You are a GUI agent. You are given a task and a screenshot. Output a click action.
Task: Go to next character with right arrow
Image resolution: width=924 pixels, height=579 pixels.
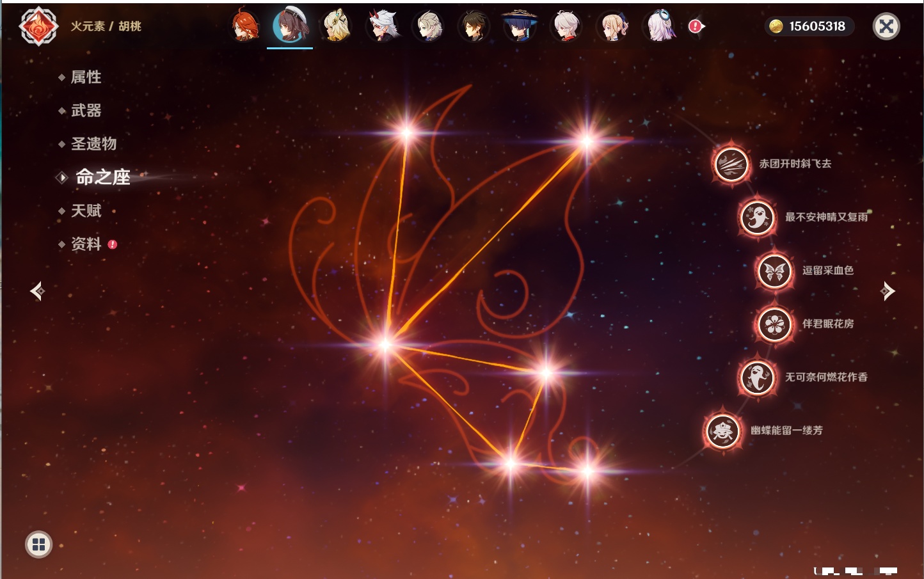point(887,291)
